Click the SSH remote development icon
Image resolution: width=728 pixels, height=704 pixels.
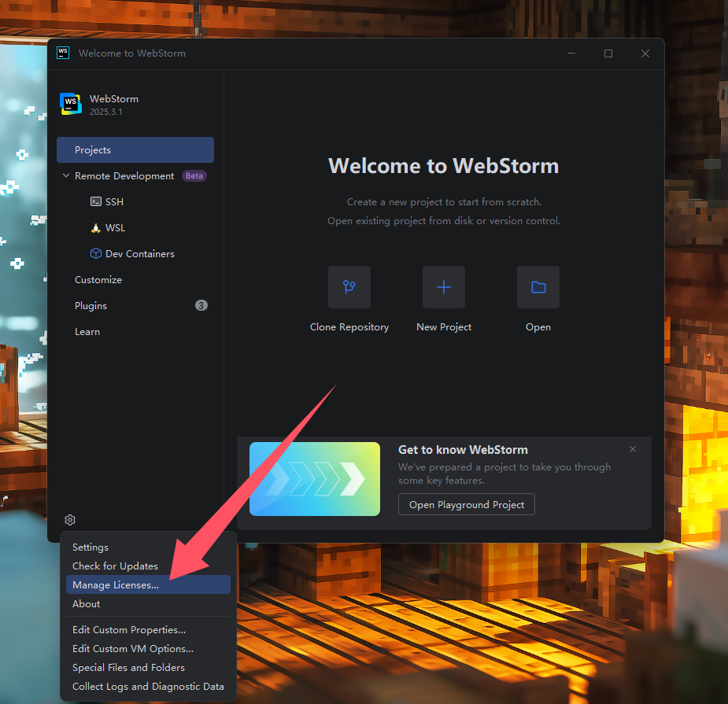(x=95, y=201)
